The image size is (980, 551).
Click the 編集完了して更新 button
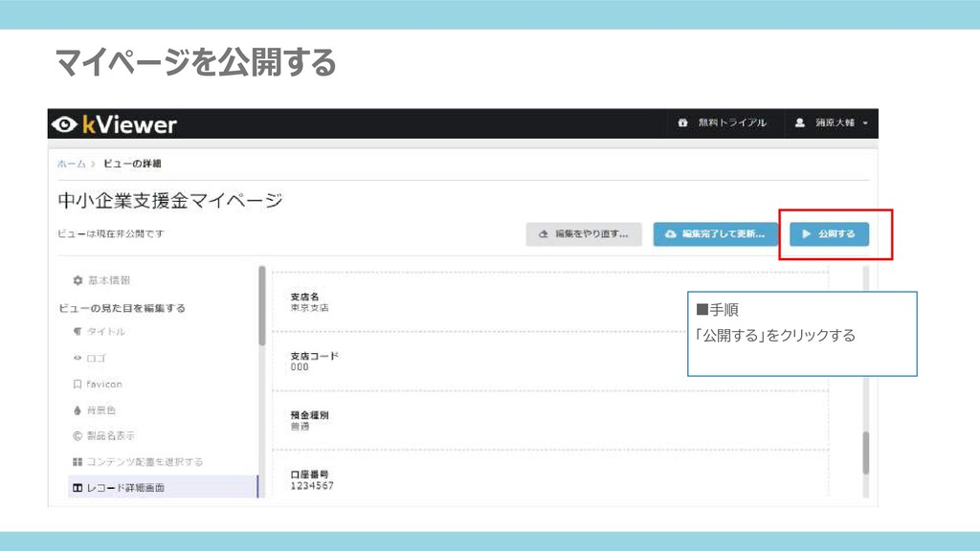716,233
